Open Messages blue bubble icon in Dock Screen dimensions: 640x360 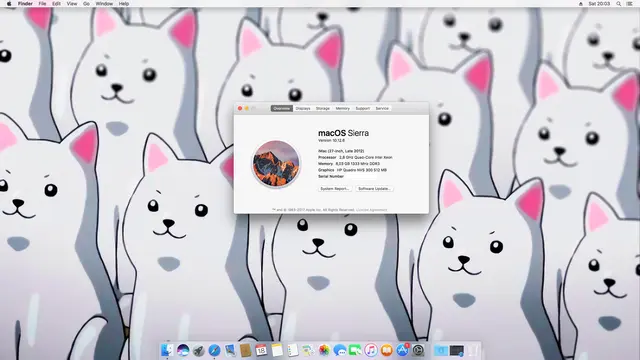(340, 350)
